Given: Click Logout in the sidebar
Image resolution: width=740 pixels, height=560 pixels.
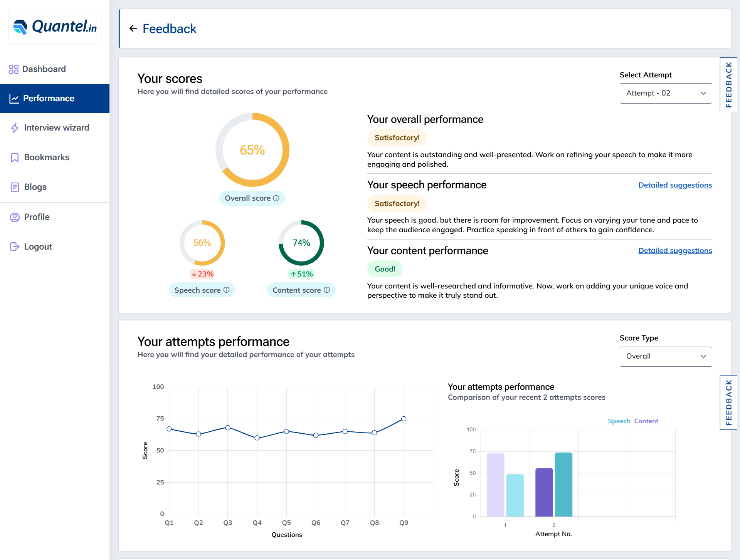Looking at the screenshot, I should [55, 246].
